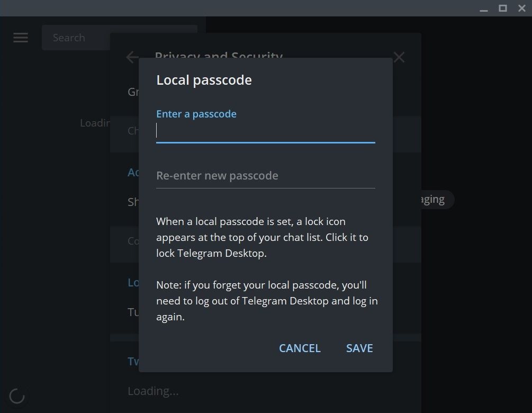Click the blue underline of the passcode field

265,141
